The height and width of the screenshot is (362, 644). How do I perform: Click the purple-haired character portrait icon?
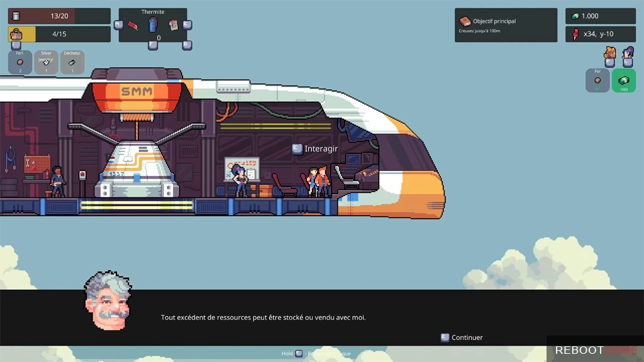(x=628, y=52)
